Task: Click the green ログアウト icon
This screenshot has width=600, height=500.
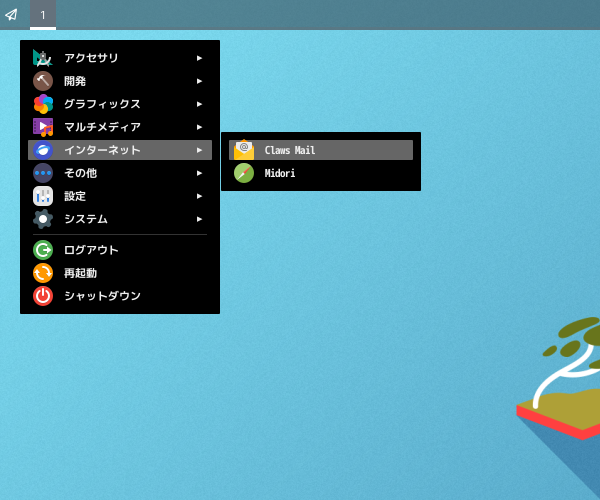Action: (43, 250)
